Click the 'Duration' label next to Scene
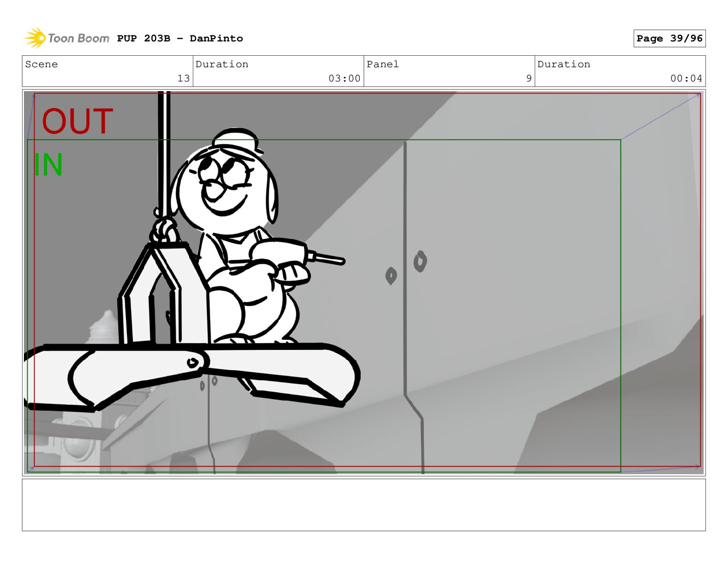Viewport: 728px width, 564px height. (222, 64)
